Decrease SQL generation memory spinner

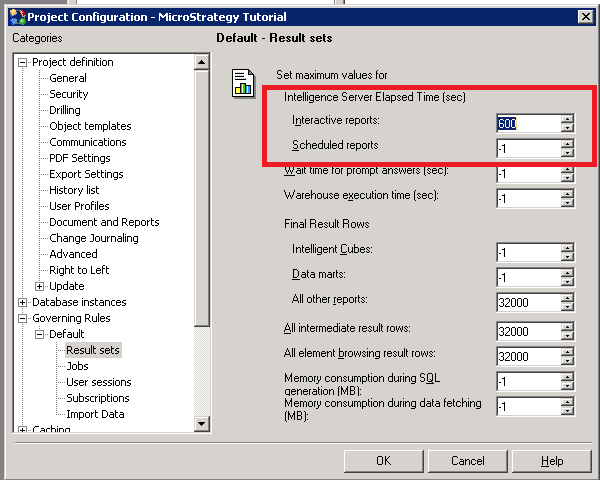click(x=567, y=386)
